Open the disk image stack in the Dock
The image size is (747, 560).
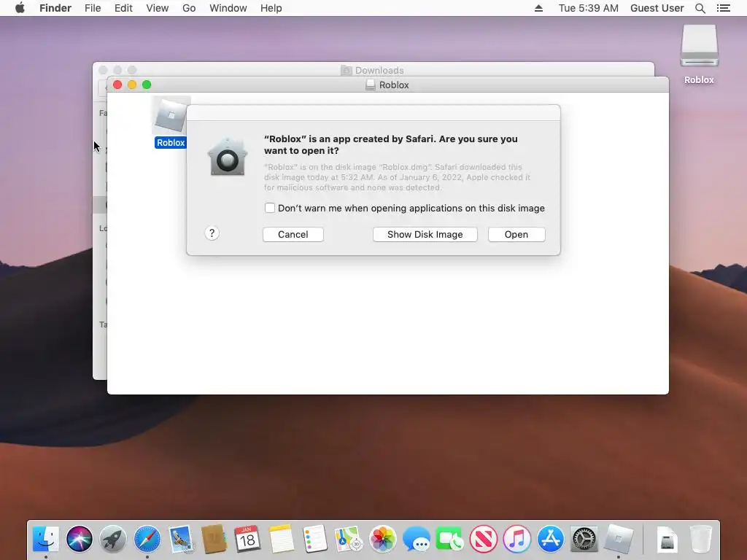point(667,539)
